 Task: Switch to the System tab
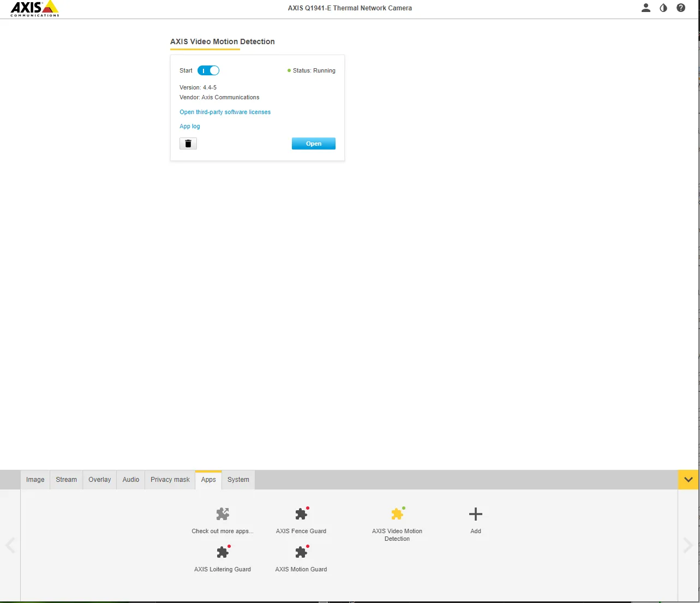[x=238, y=480]
